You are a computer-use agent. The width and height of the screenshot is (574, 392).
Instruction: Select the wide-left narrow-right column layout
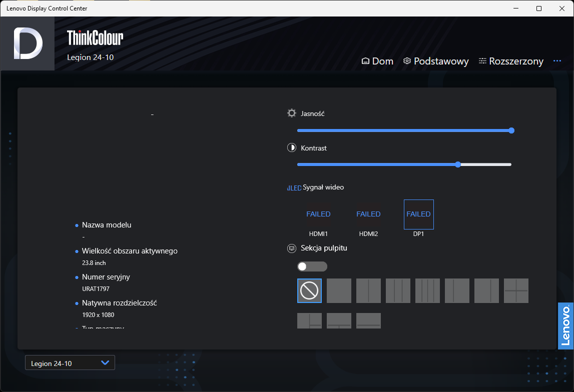486,290
